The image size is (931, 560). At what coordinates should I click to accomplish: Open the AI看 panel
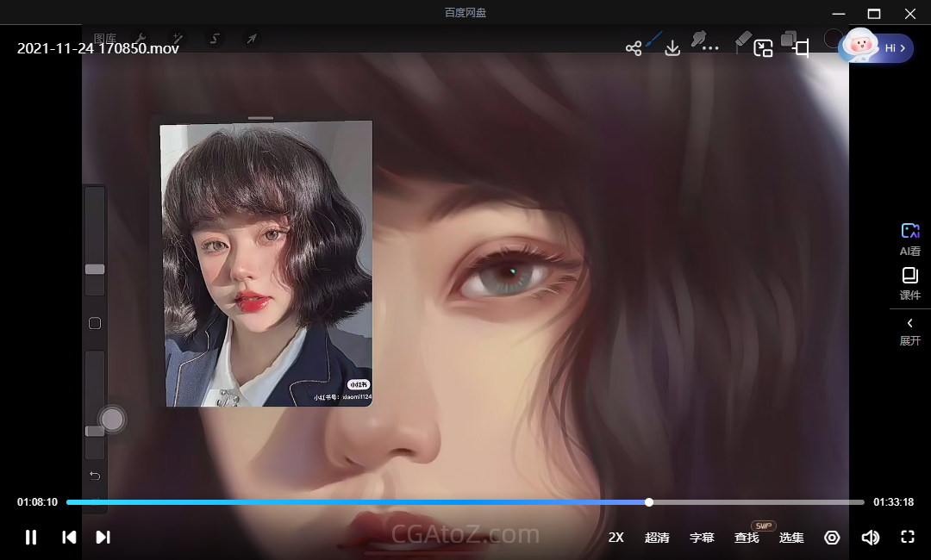pyautogui.click(x=910, y=240)
